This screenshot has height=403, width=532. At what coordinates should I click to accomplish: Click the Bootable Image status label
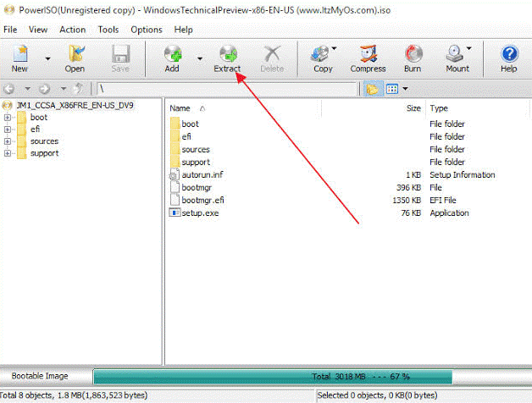pyautogui.click(x=40, y=376)
